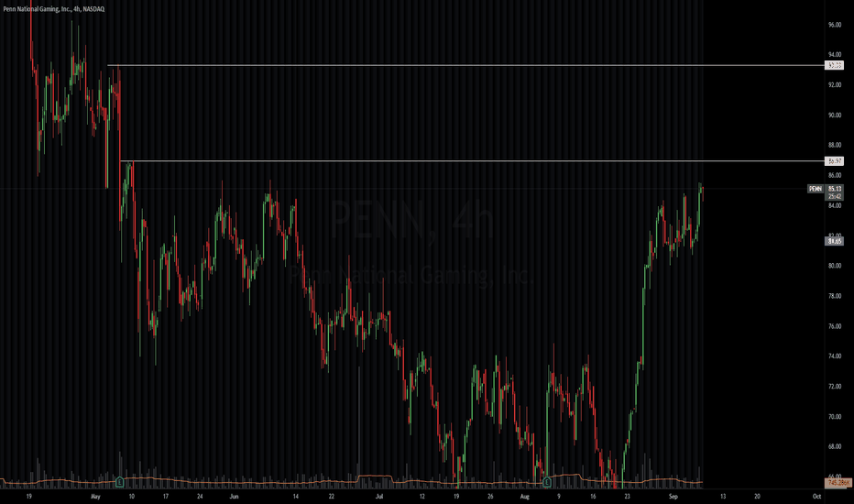
Task: Click the 81.65 price label
Action: coord(834,241)
